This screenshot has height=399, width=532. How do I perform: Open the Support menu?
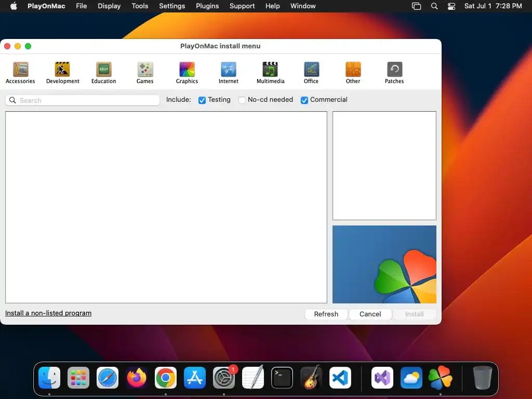[x=242, y=6]
